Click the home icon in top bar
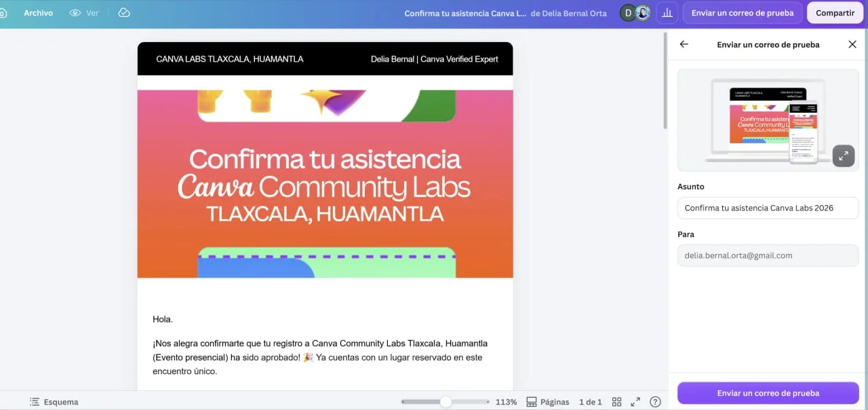 pos(3,13)
